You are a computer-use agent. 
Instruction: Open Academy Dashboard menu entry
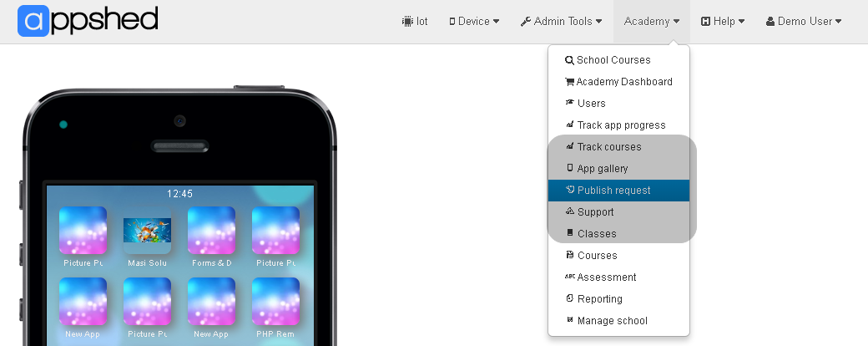[618, 82]
